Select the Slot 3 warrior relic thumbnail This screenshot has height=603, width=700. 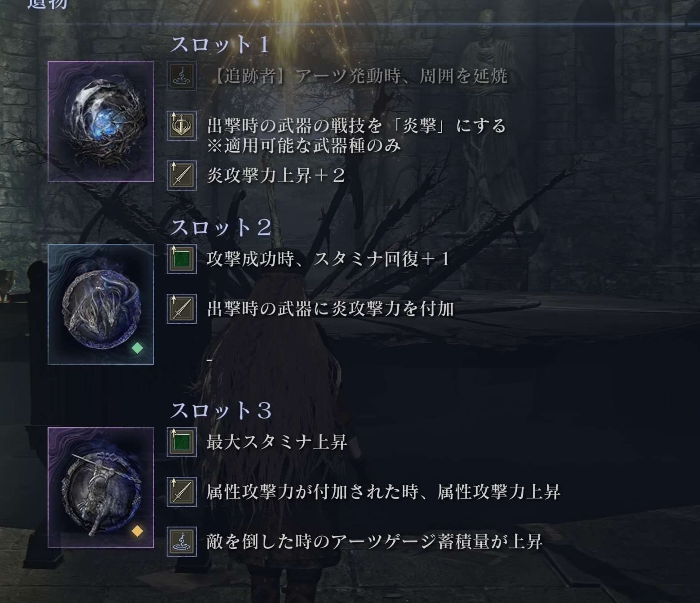coord(101,487)
